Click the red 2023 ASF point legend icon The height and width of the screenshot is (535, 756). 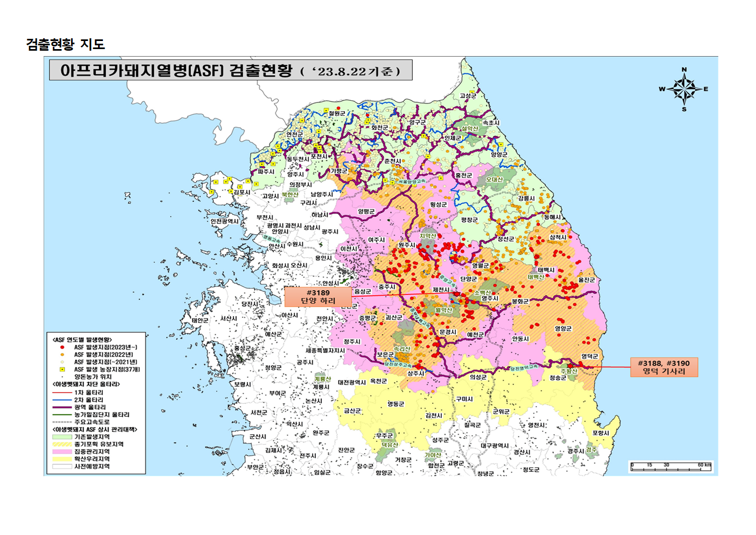click(x=62, y=347)
